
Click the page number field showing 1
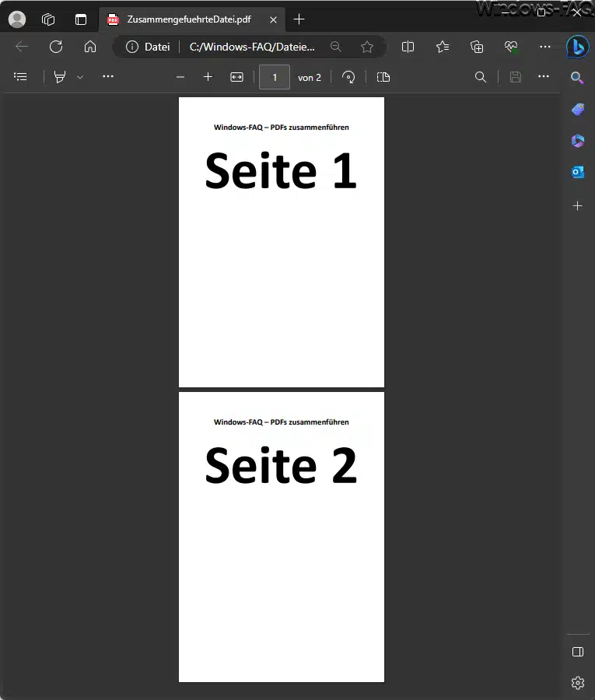coord(275,77)
